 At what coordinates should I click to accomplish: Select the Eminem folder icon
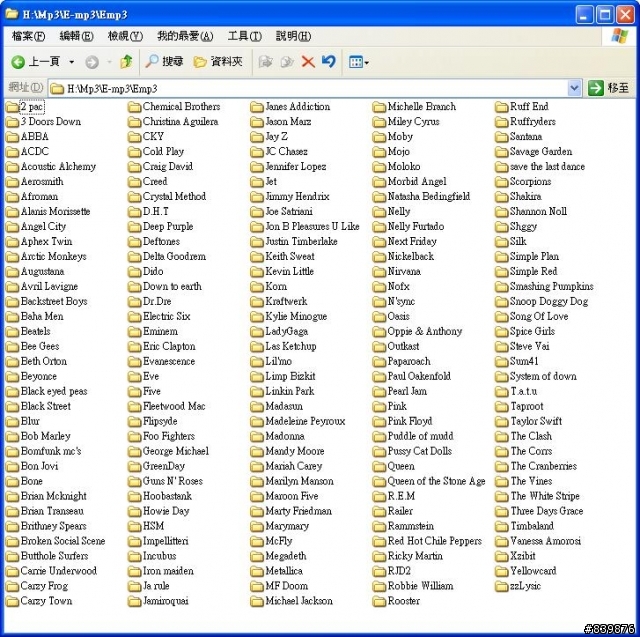coord(134,332)
